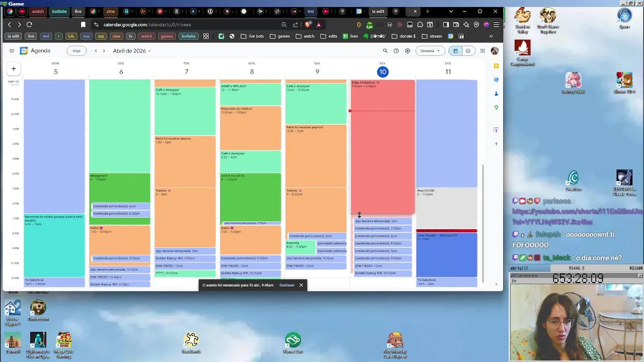Image resolution: width=644 pixels, height=362 pixels.
Task: Open stream bookmark folder
Action: 432,36
